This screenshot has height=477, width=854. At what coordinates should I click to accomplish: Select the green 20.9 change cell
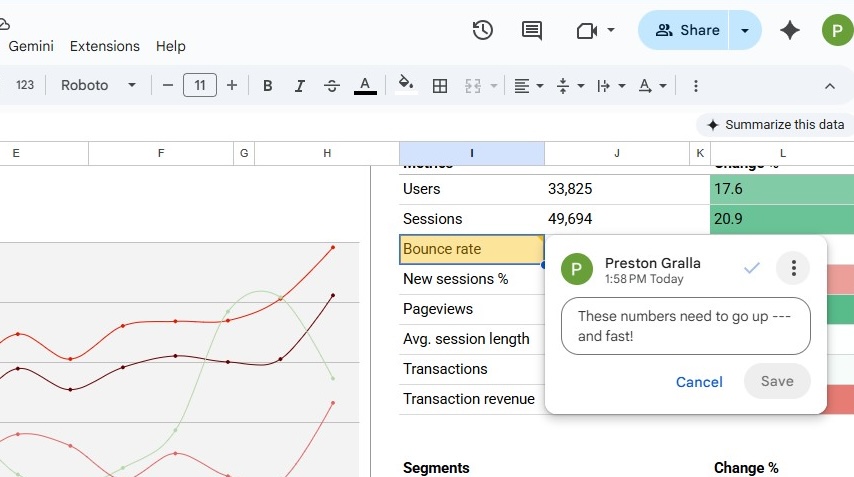pos(782,219)
